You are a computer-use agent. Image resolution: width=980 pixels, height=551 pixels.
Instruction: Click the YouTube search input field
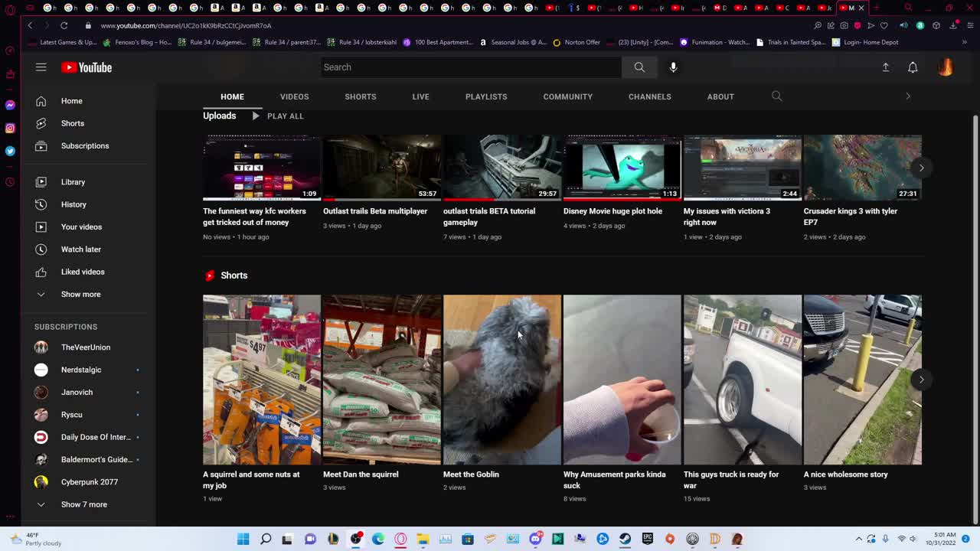[471, 67]
